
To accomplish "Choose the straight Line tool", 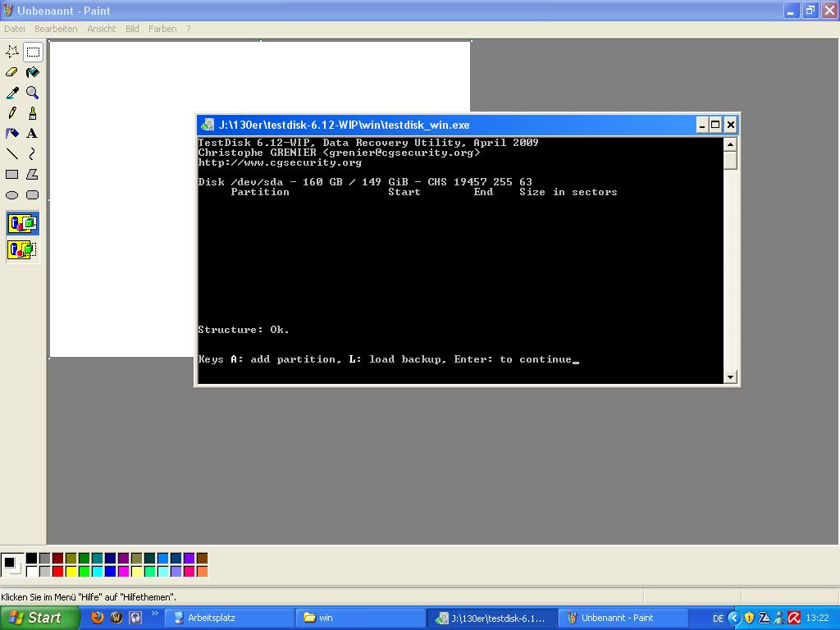I will (11, 153).
